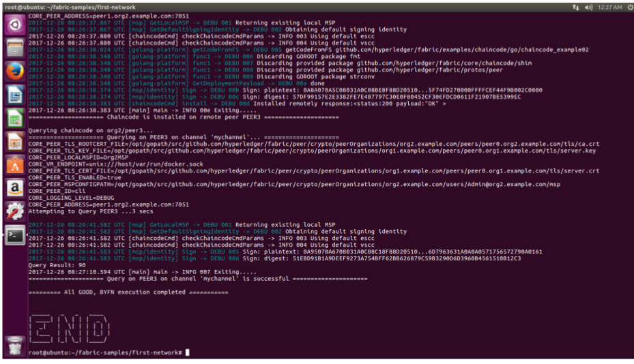The image size is (634, 364).
Task: Click the CORE_PEER_TLS_ROOTCERT_FILE path line
Action: pyautogui.click(x=314, y=144)
